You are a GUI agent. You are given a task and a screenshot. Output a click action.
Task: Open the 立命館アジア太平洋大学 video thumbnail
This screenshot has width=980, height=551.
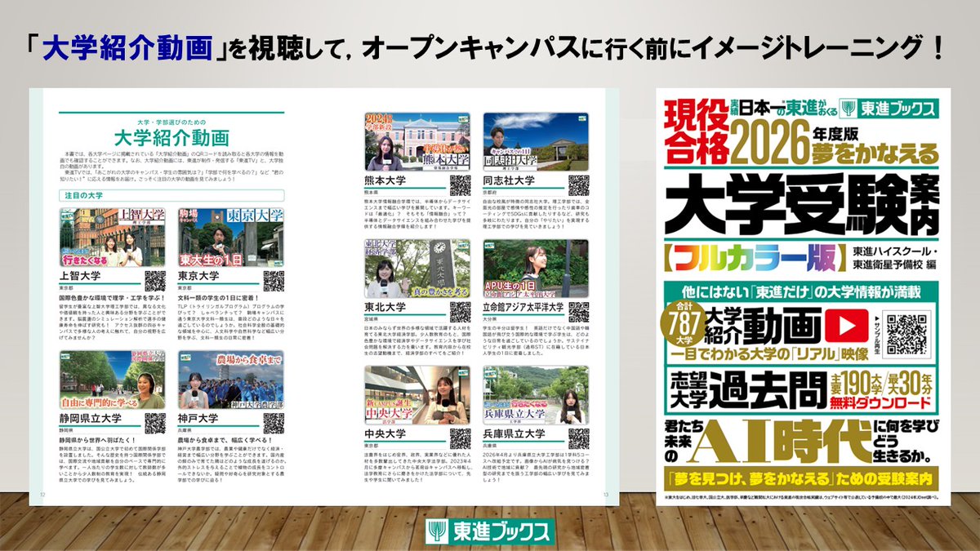(x=536, y=269)
